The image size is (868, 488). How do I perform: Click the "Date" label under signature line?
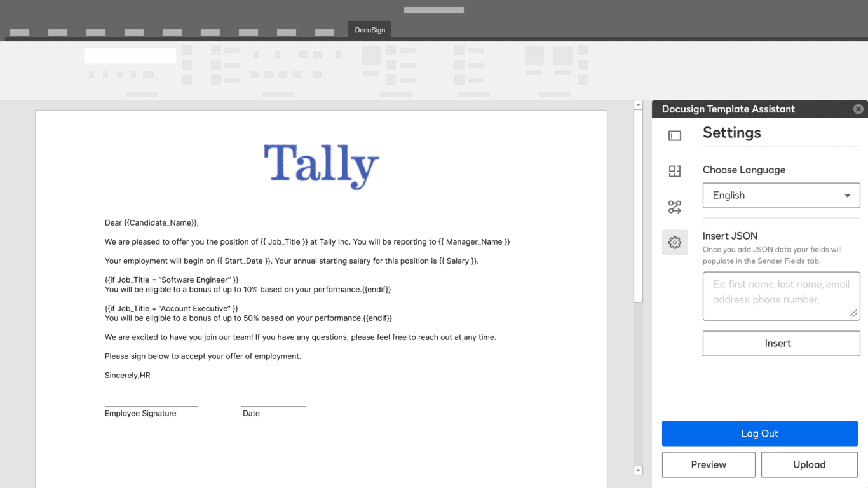pyautogui.click(x=251, y=414)
